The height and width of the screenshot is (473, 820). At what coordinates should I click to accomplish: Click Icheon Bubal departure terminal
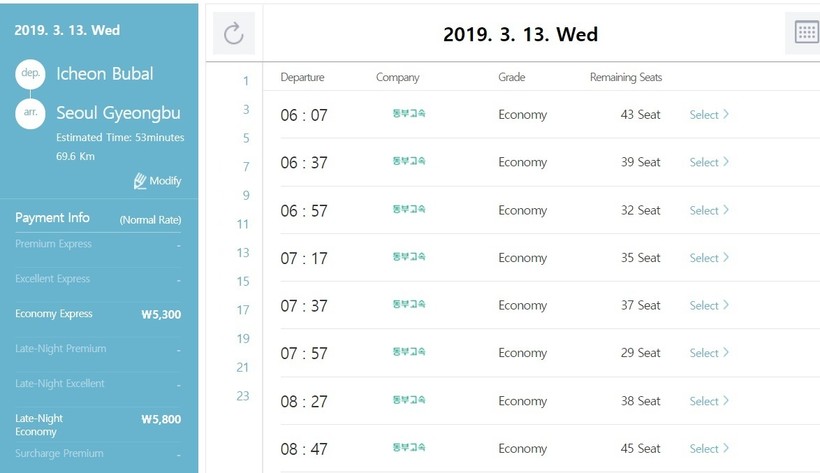coord(105,74)
